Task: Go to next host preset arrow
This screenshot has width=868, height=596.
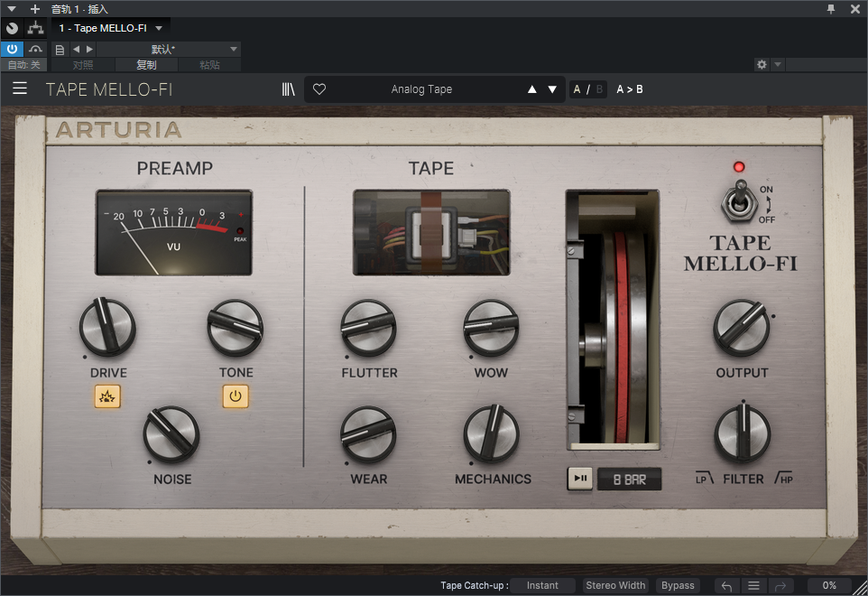Action: (x=89, y=50)
